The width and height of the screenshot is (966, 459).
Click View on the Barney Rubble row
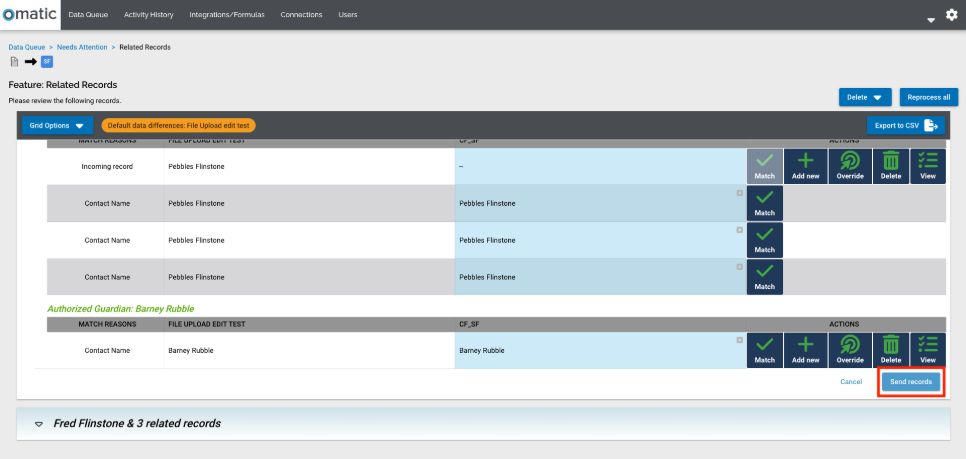click(x=928, y=350)
